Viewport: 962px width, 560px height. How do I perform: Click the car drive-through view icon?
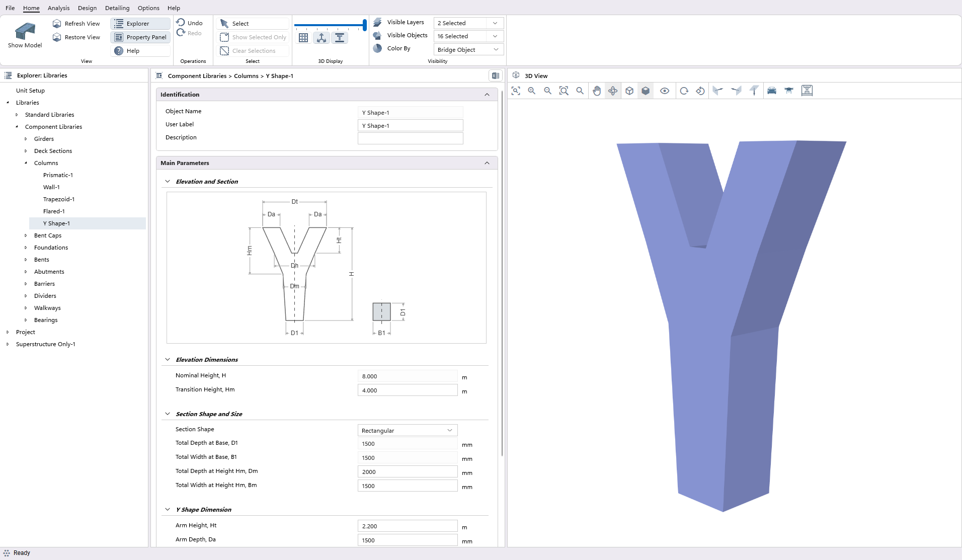click(772, 91)
